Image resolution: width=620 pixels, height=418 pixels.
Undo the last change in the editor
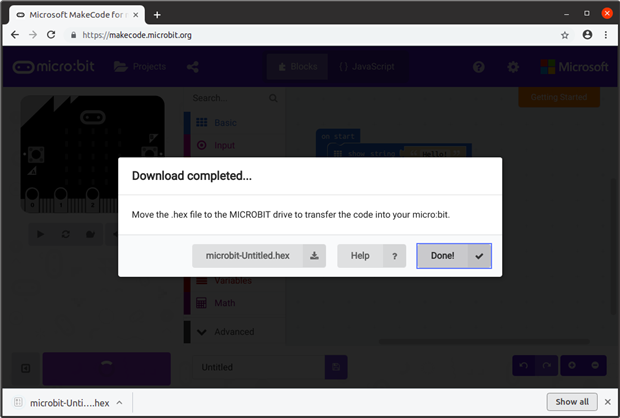(524, 365)
